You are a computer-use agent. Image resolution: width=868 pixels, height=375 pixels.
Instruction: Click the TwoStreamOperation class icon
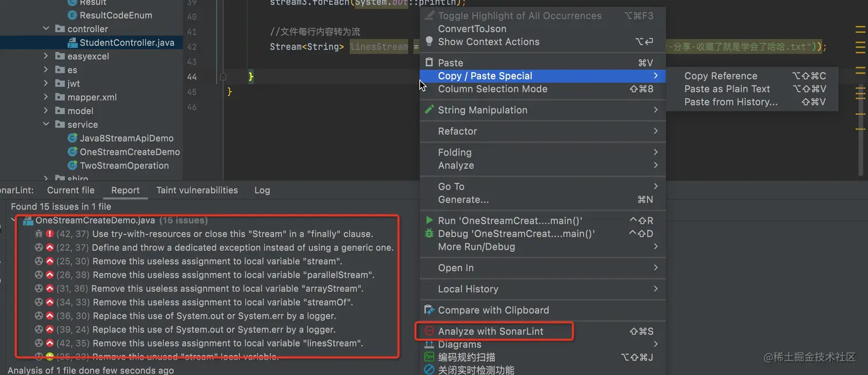(x=72, y=166)
